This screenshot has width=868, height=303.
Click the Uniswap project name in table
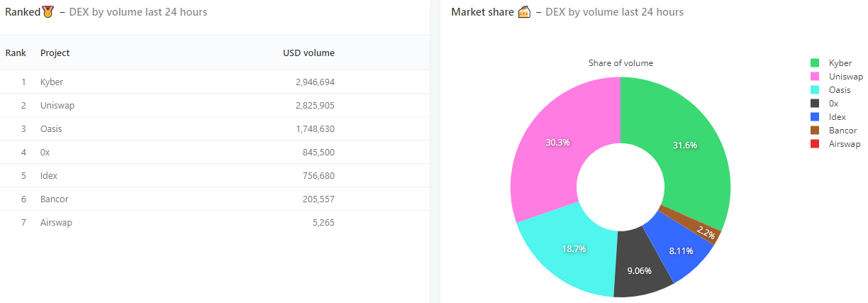(x=57, y=106)
